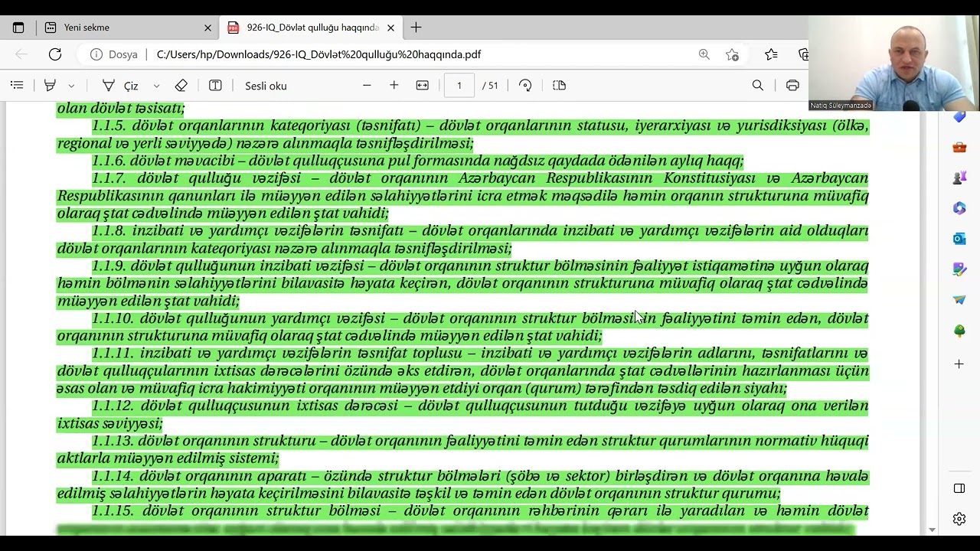Close the 926-IQ_Dövlət qulluğu PDF tab
Image resolution: width=980 pixels, height=551 pixels.
click(x=390, y=28)
